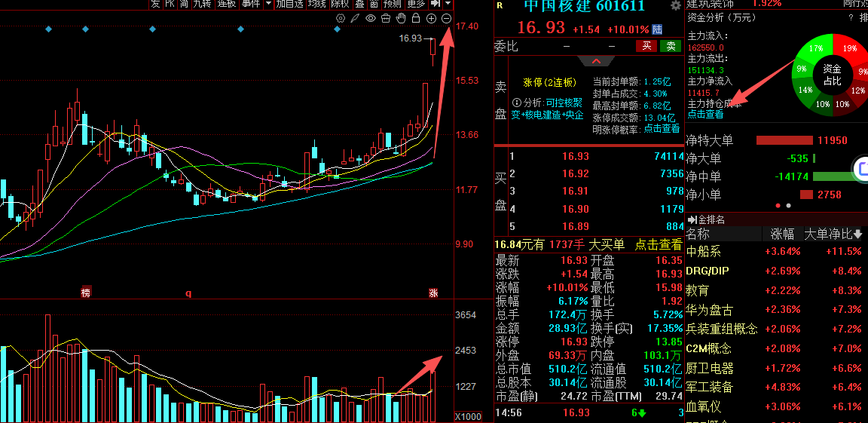Select the C2M概念 row in ranking

tap(776, 348)
